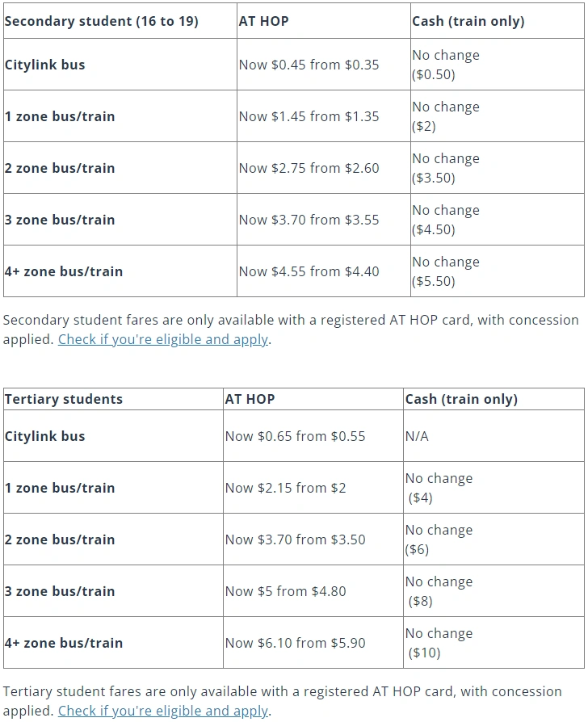Open the secondary student eligibility check link
The image size is (588, 722).
coord(162,339)
